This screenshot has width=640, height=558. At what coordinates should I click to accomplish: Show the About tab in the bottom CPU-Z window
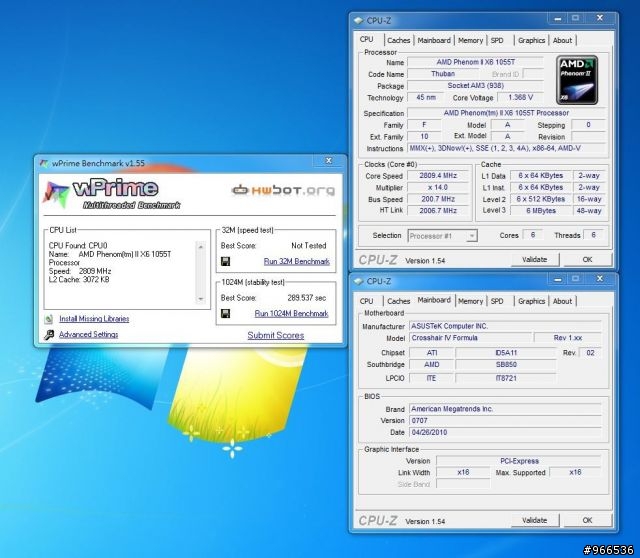[x=562, y=301]
